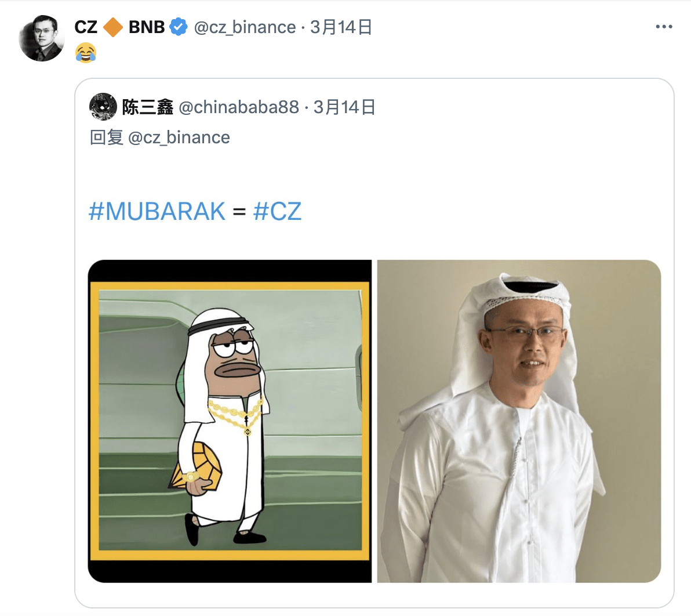This screenshot has height=616, width=691.
Task: Open the #CZ hashtag
Action: click(x=278, y=211)
